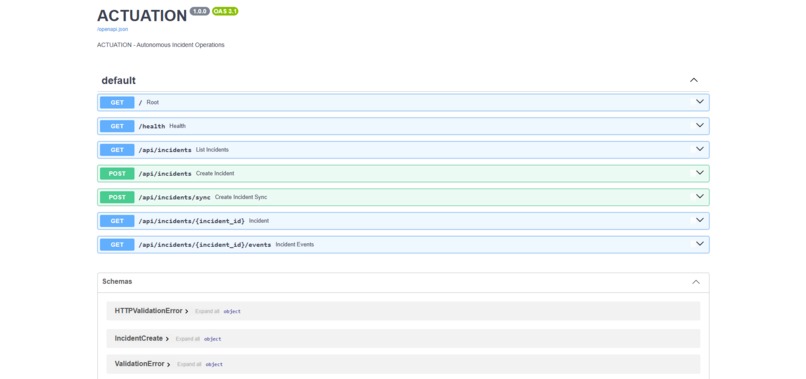806x379 pixels.
Task: Click the default section heading
Action: 119,80
